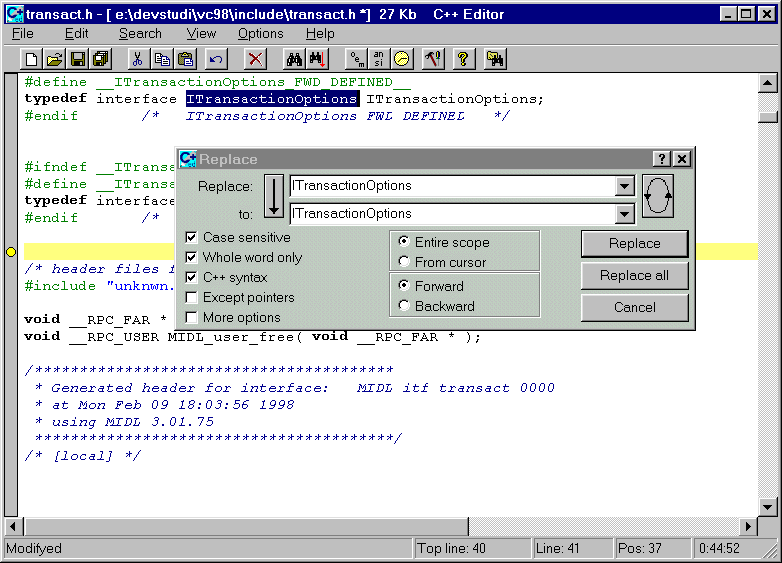Click the Cut scissors icon

point(137,59)
